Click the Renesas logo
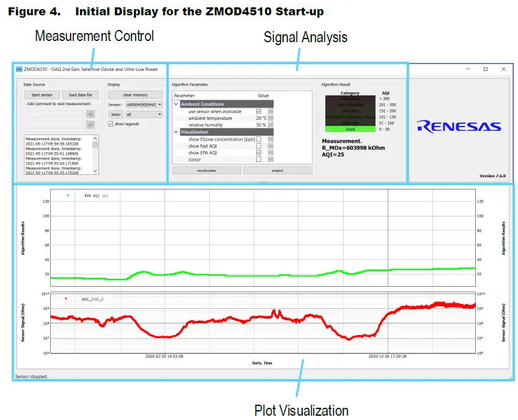 click(459, 127)
